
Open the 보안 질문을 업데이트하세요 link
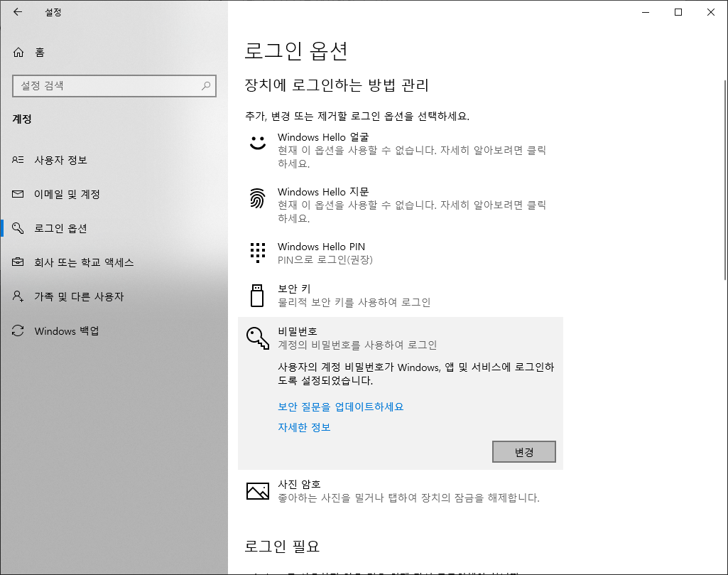340,407
